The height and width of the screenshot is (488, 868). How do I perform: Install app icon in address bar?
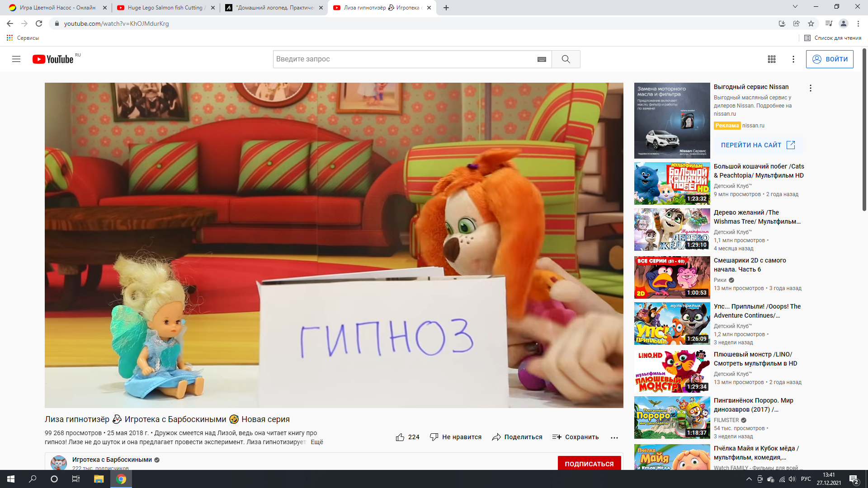coord(782,23)
